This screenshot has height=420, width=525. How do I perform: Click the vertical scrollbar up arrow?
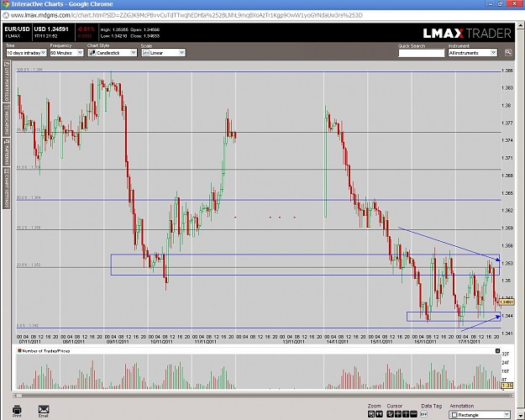(x=521, y=25)
